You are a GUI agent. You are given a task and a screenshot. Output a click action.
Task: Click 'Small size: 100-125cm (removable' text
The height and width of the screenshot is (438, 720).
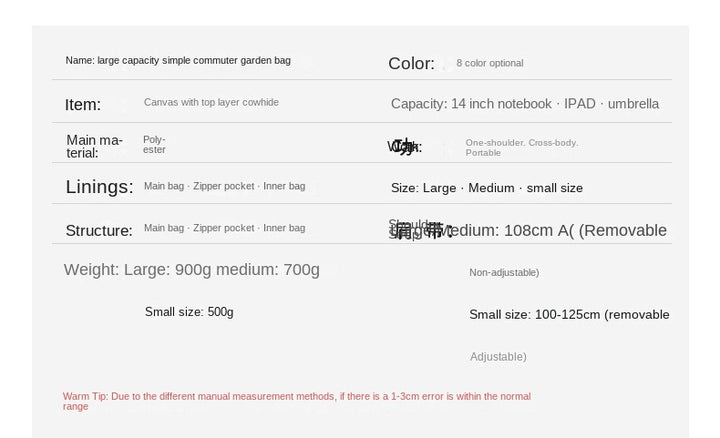(x=569, y=314)
